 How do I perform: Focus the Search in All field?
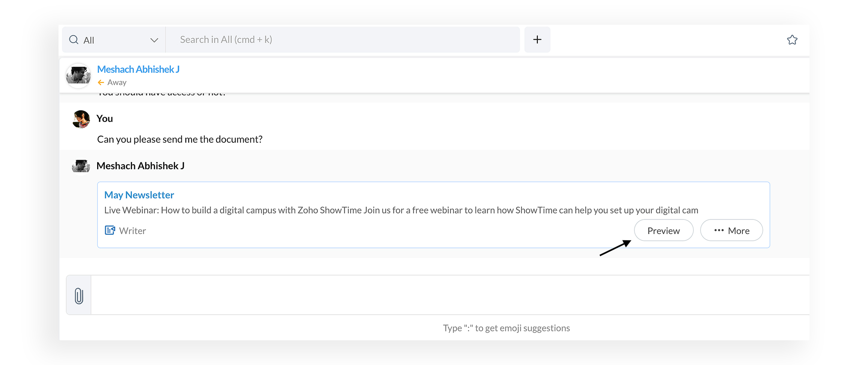tap(342, 40)
